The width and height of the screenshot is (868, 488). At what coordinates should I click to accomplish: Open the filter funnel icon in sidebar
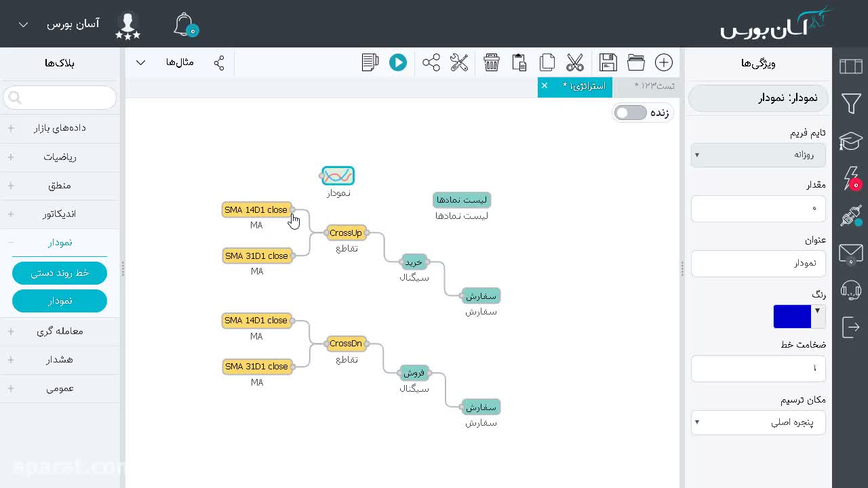coord(851,104)
